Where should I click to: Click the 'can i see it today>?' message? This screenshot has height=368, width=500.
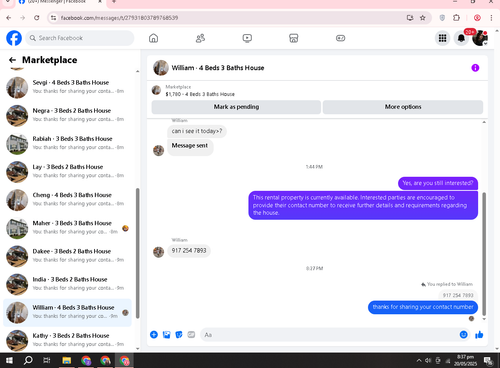pos(197,131)
